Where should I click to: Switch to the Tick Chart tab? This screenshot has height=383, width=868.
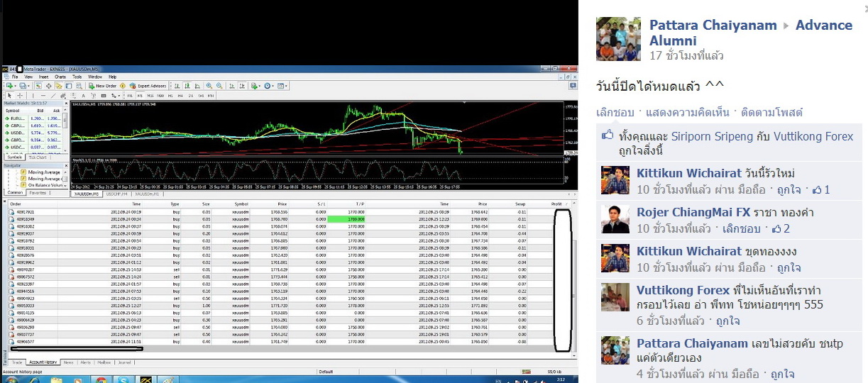(x=38, y=157)
